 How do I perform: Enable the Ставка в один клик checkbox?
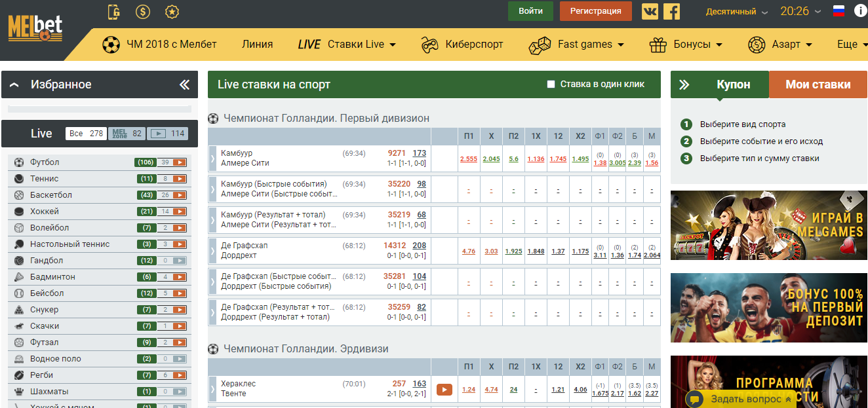551,84
